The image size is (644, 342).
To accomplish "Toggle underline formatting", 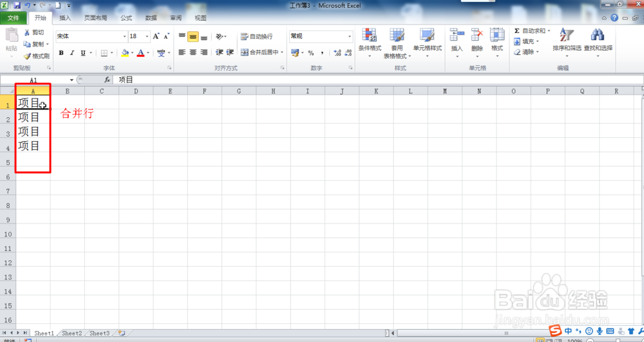I will click(83, 53).
